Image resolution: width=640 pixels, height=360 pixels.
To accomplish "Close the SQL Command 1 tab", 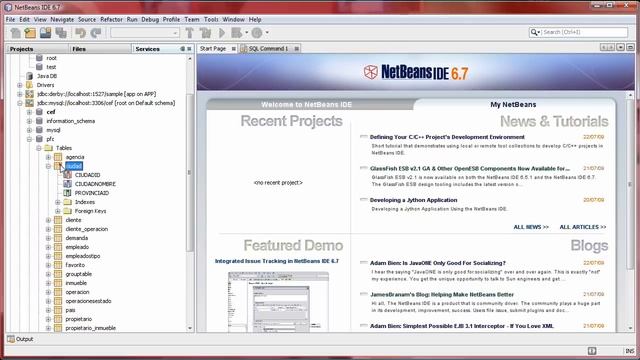I will [x=297, y=49].
